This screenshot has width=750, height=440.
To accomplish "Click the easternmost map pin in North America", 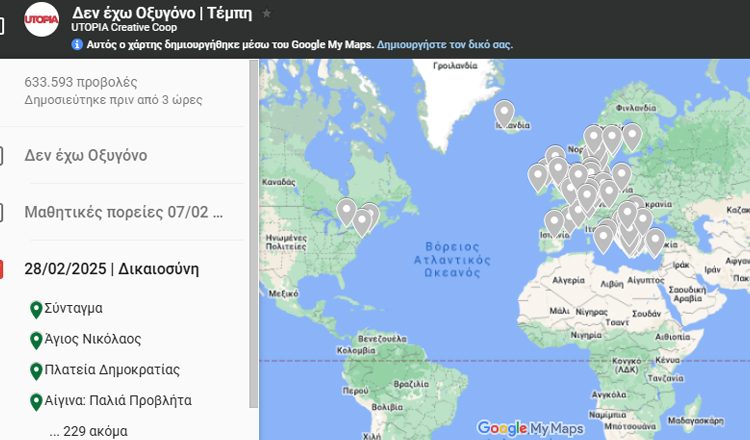I will click(x=370, y=214).
